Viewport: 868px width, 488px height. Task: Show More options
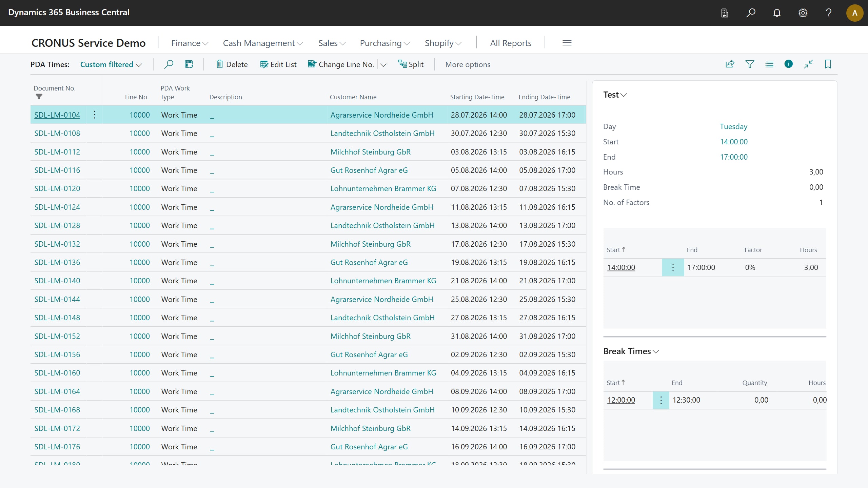468,64
